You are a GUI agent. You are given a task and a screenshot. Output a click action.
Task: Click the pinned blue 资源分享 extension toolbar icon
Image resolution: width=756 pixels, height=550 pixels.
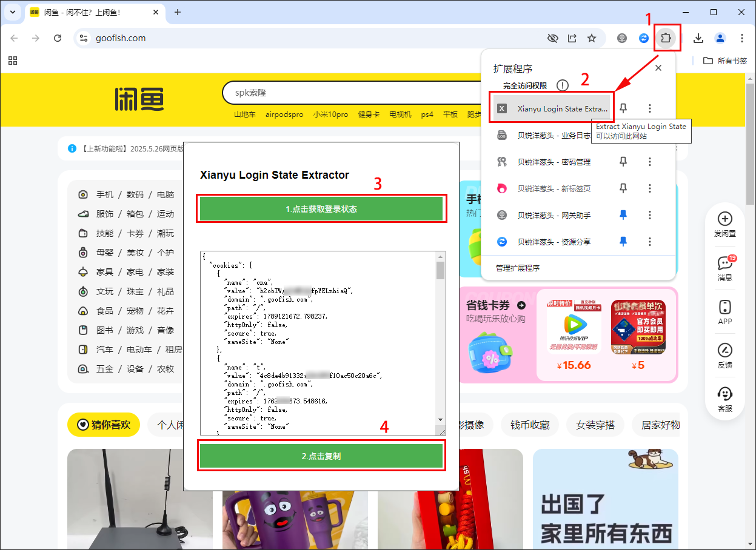pos(644,38)
